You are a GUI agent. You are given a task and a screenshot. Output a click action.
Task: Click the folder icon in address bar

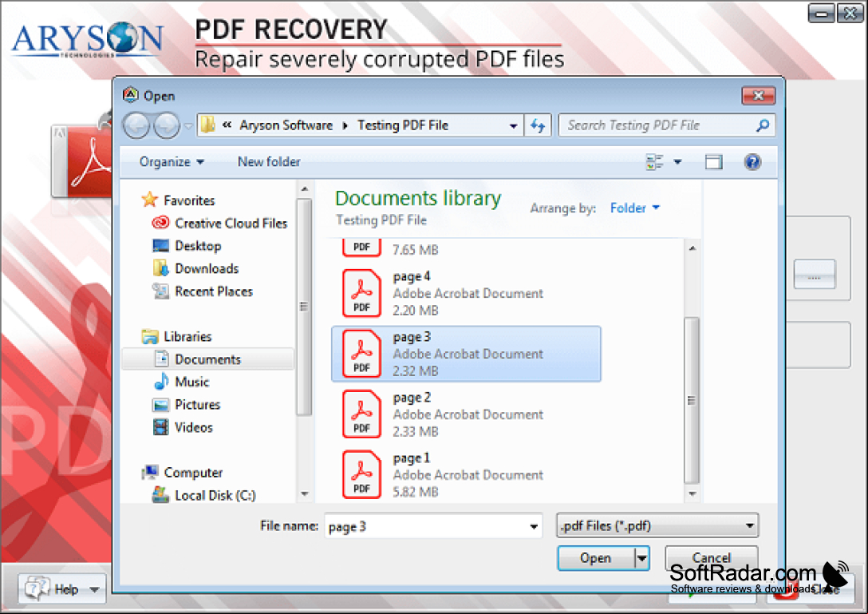pyautogui.click(x=208, y=125)
